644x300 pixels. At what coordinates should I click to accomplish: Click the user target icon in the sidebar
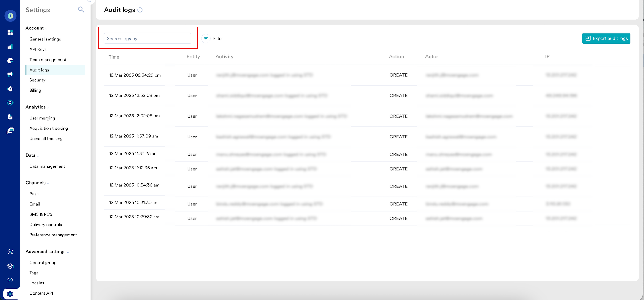click(x=10, y=103)
